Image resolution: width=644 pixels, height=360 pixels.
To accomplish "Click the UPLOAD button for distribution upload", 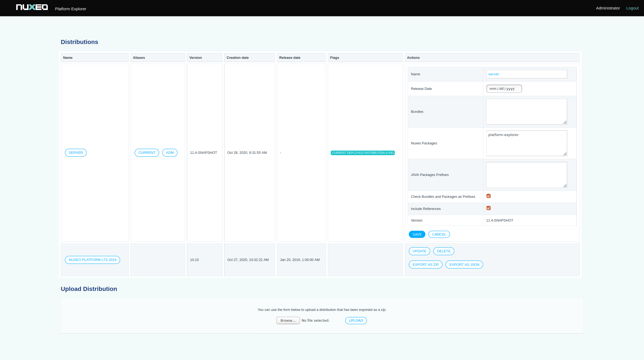I will tap(356, 320).
